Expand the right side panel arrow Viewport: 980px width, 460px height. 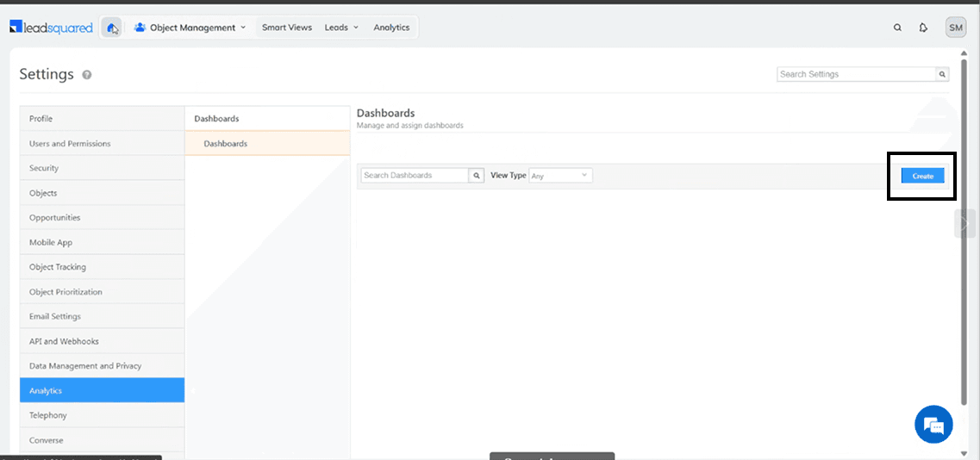(x=964, y=224)
